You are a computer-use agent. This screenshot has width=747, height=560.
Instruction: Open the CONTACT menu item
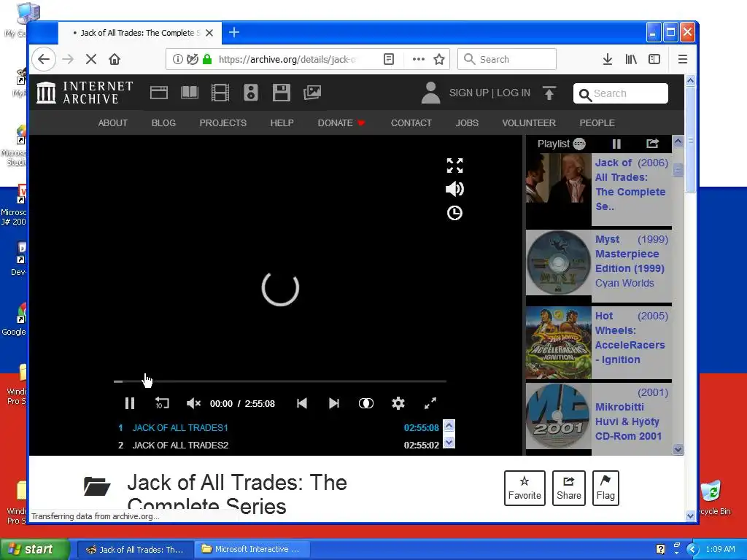[x=411, y=122]
